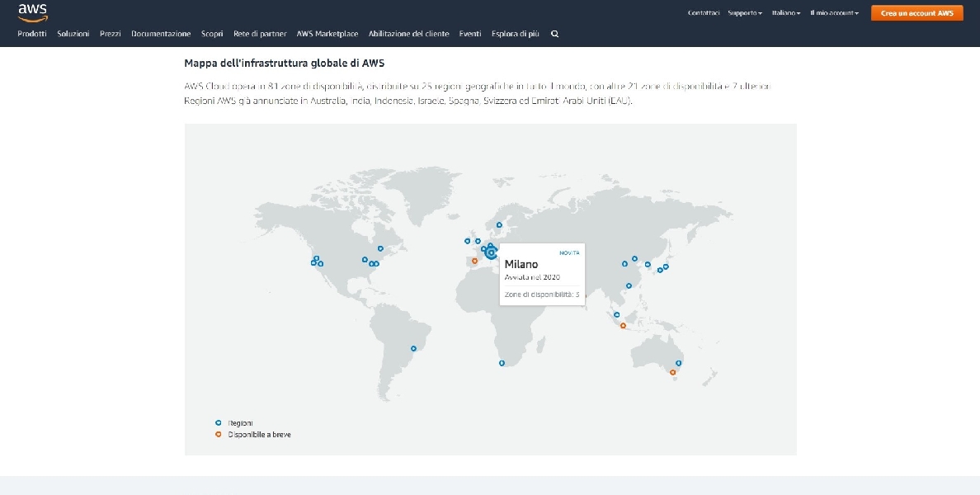This screenshot has width=980, height=495.
Task: Click the highlighted Milano region marker
Action: [x=492, y=252]
